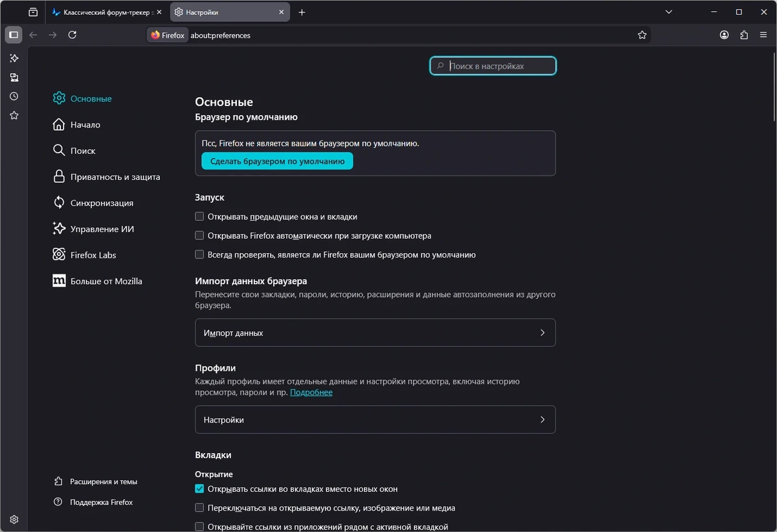Open Начало settings category

85,124
